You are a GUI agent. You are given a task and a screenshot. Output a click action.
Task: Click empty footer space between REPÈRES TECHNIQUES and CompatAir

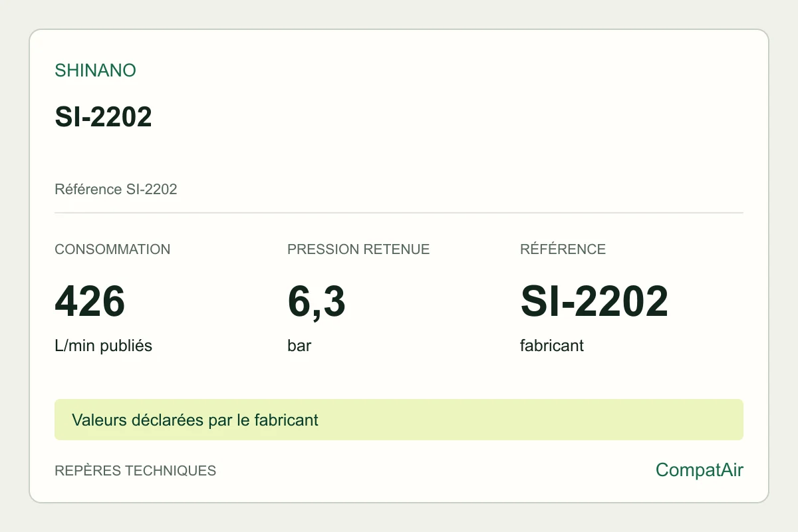point(436,471)
